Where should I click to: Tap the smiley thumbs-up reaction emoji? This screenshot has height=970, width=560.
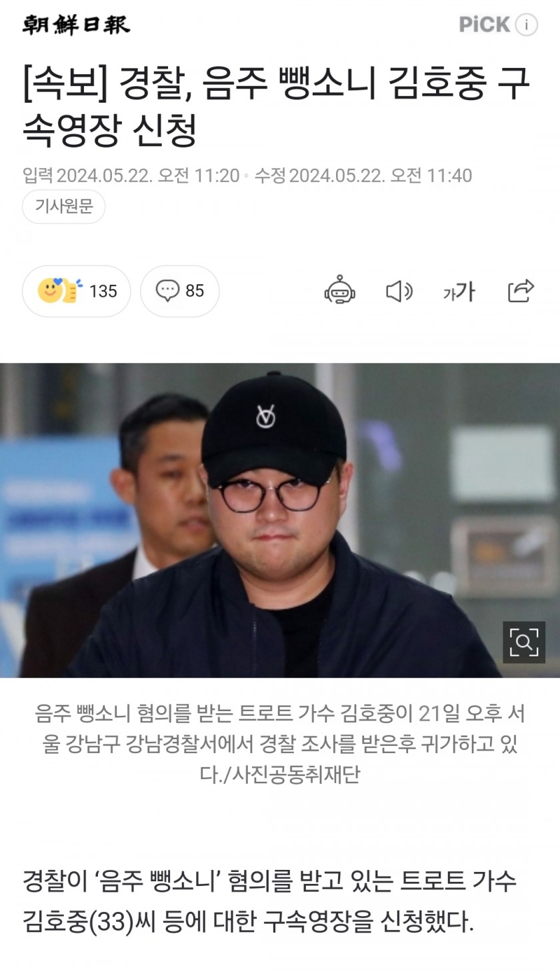click(60, 291)
